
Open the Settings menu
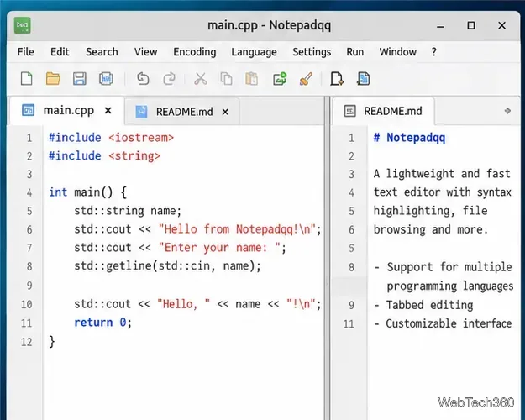[312, 52]
